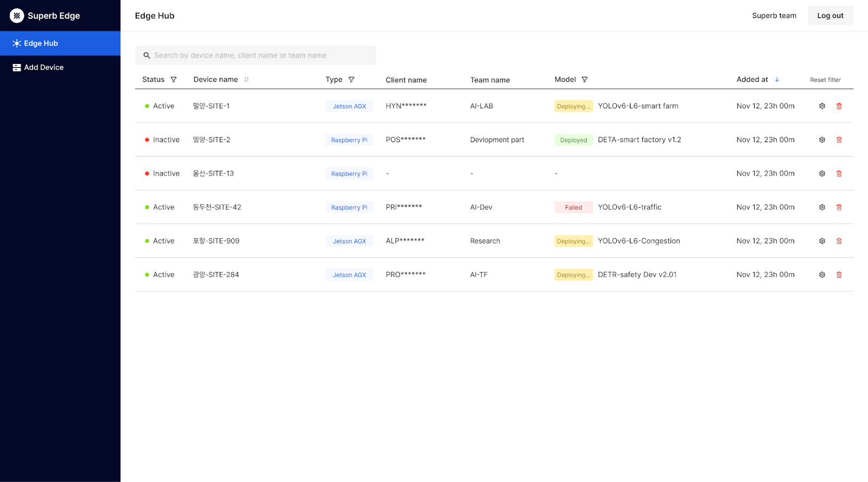Select device name 동두천-SITE-42
This screenshot has width=868, height=482.
pos(217,207)
